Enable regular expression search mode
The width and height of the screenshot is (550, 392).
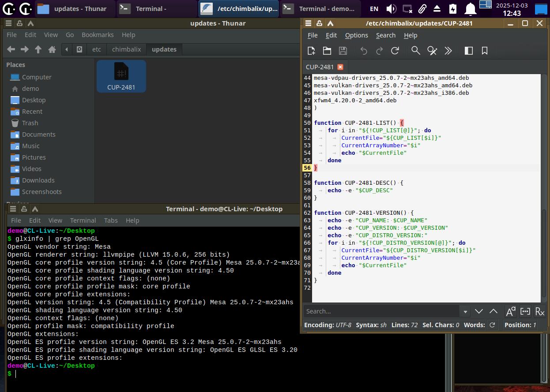pyautogui.click(x=539, y=311)
